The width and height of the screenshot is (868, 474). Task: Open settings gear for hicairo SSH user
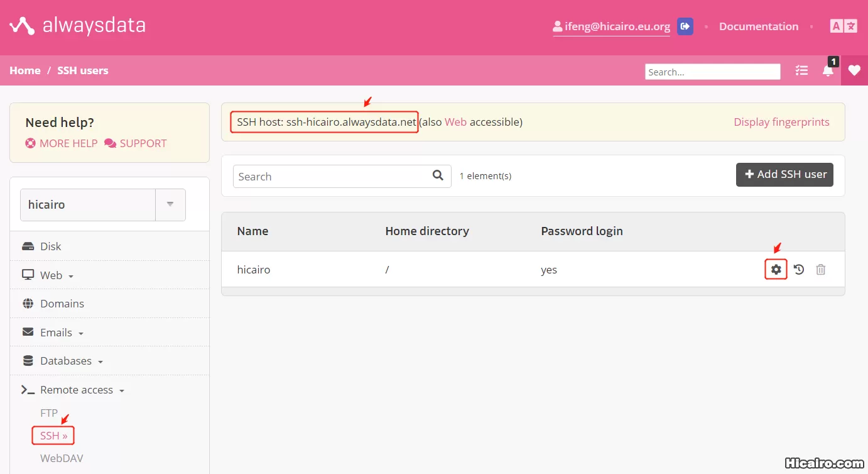[x=776, y=269]
